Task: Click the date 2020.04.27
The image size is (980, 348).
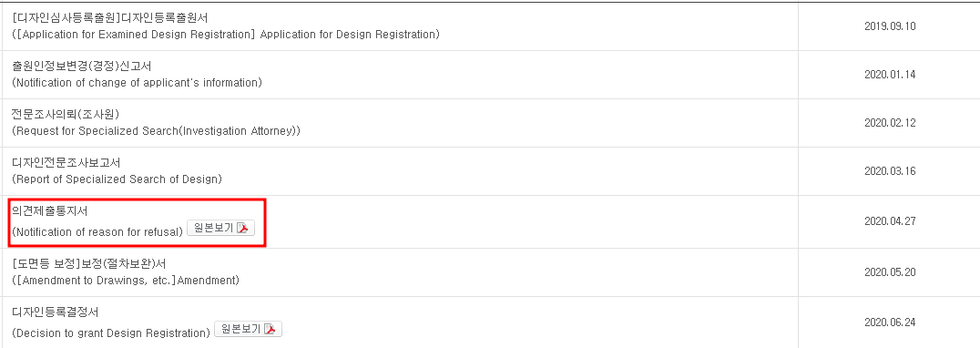Action: coord(890,221)
